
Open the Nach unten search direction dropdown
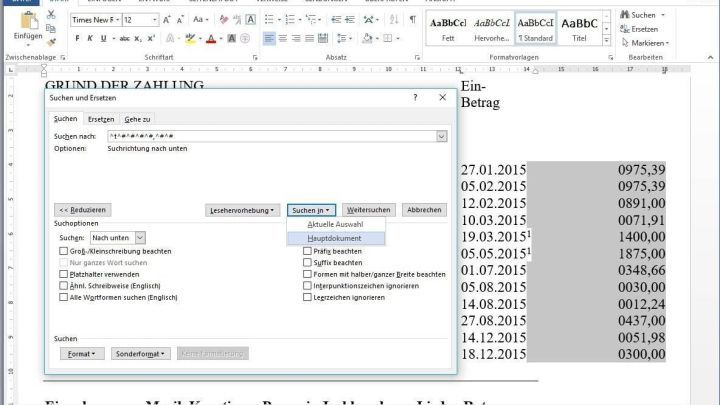[x=140, y=237]
